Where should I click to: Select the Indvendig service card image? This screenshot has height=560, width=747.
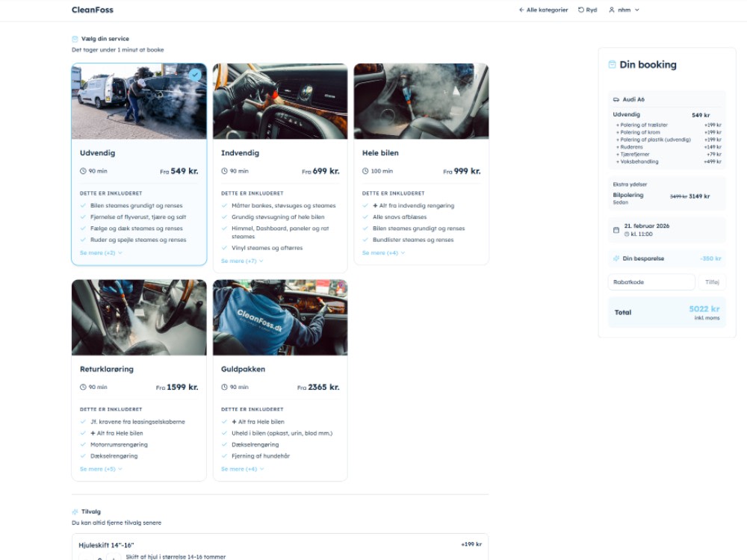coord(280,102)
